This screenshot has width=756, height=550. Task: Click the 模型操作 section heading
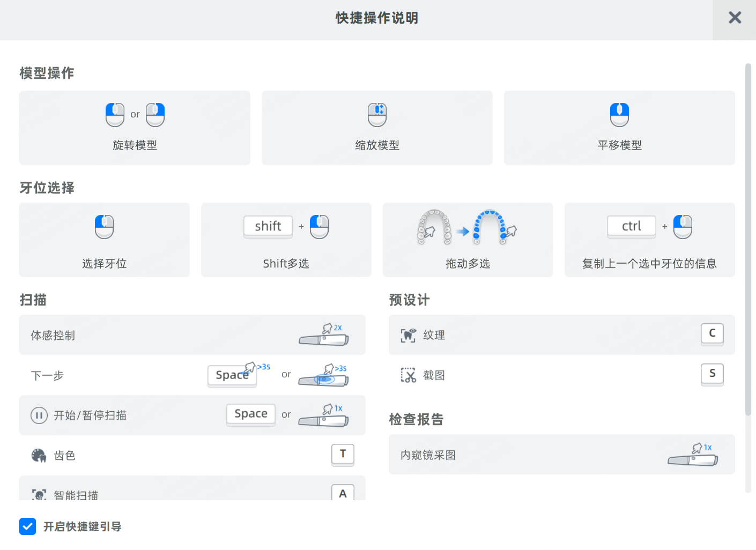click(47, 73)
